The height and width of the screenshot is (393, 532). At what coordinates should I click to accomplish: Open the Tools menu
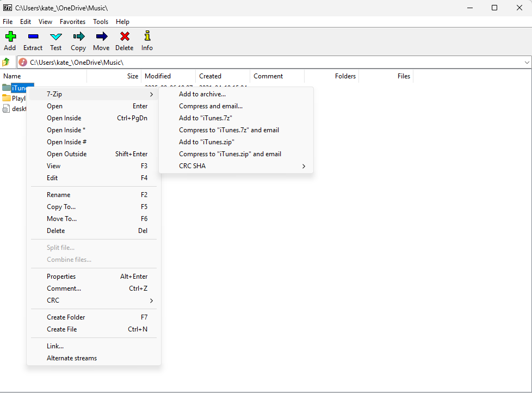tap(100, 22)
